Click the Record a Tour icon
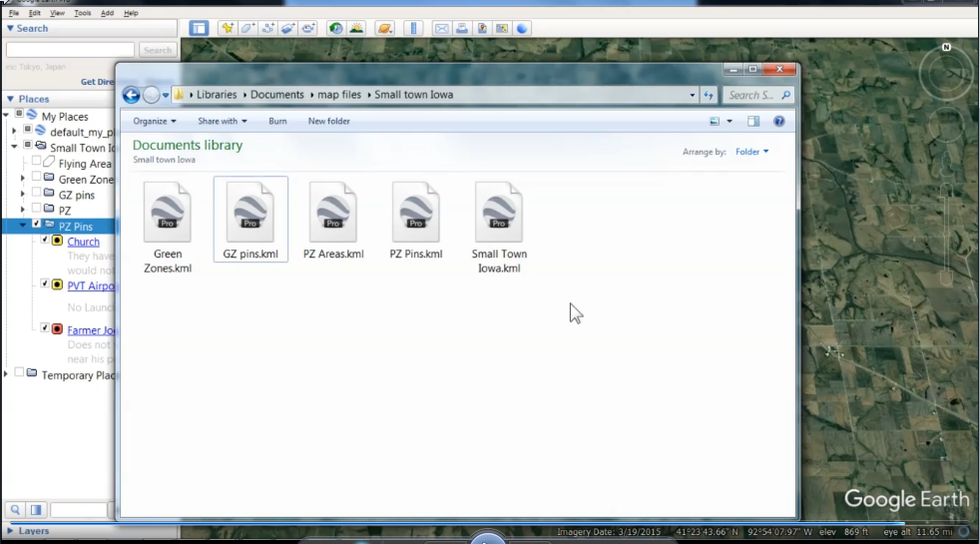The image size is (980, 544). [x=308, y=28]
